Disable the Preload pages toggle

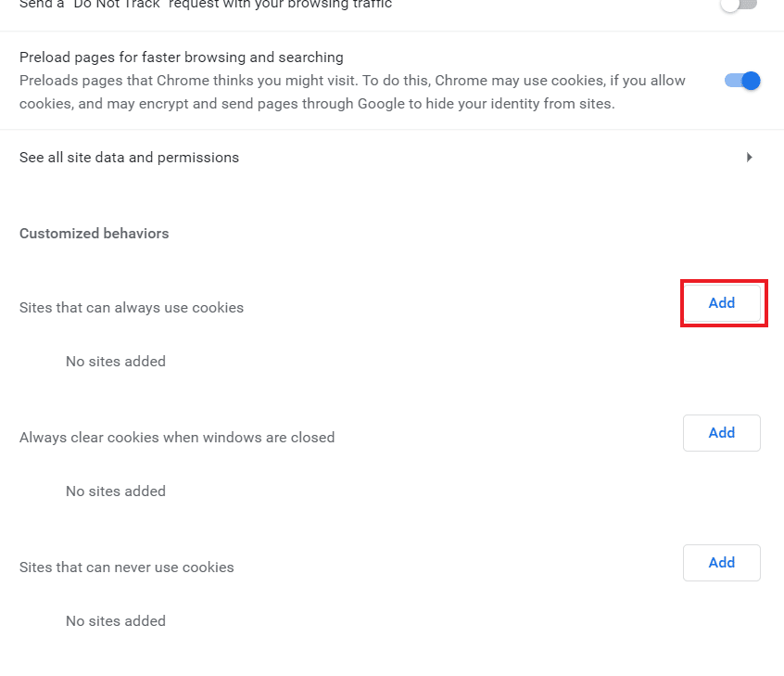click(742, 81)
